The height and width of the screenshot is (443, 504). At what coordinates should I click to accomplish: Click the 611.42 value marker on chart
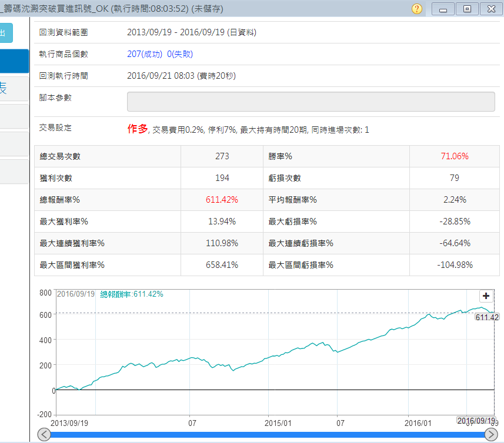(x=487, y=317)
